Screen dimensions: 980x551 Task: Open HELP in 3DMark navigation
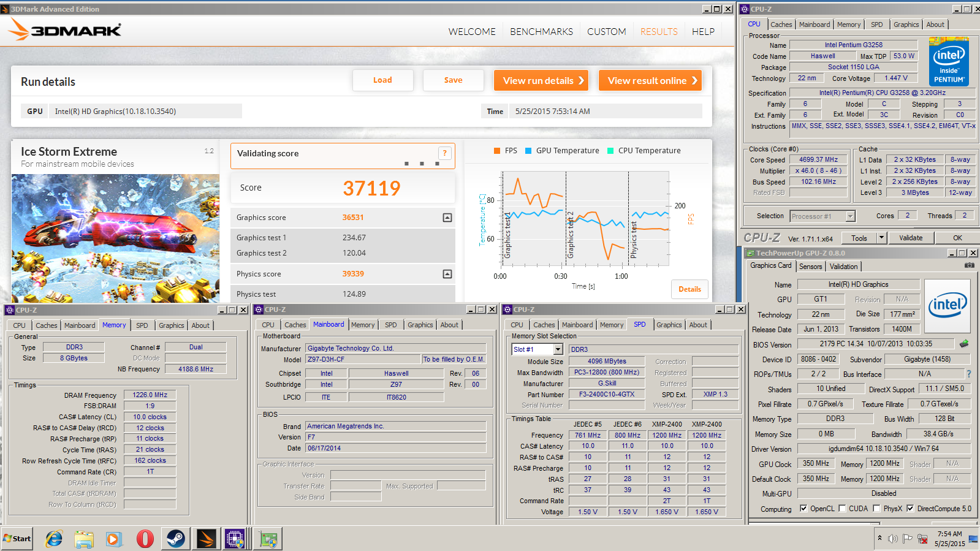click(x=703, y=32)
